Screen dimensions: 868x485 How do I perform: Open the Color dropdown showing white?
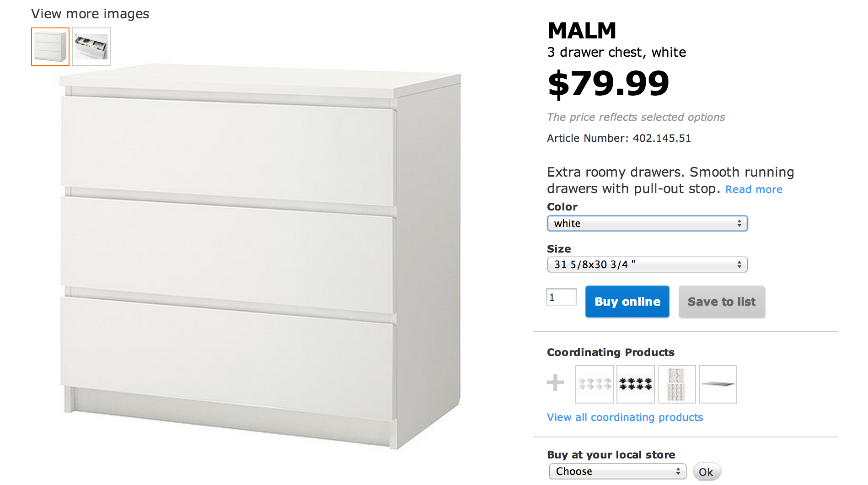(x=647, y=223)
